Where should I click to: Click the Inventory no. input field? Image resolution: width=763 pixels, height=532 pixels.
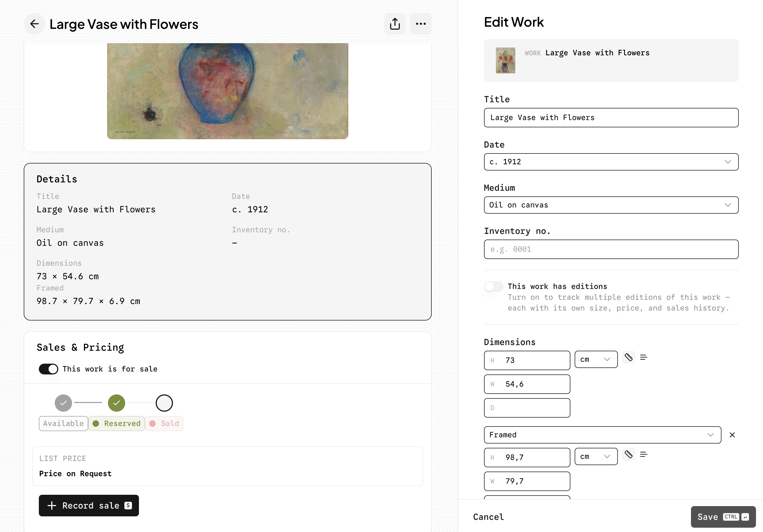(x=611, y=249)
